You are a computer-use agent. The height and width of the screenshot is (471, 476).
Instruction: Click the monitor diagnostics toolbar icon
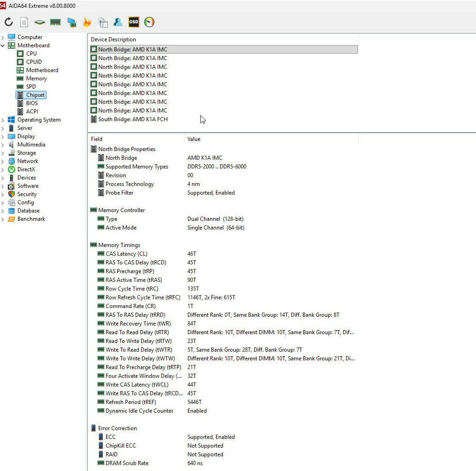71,22
